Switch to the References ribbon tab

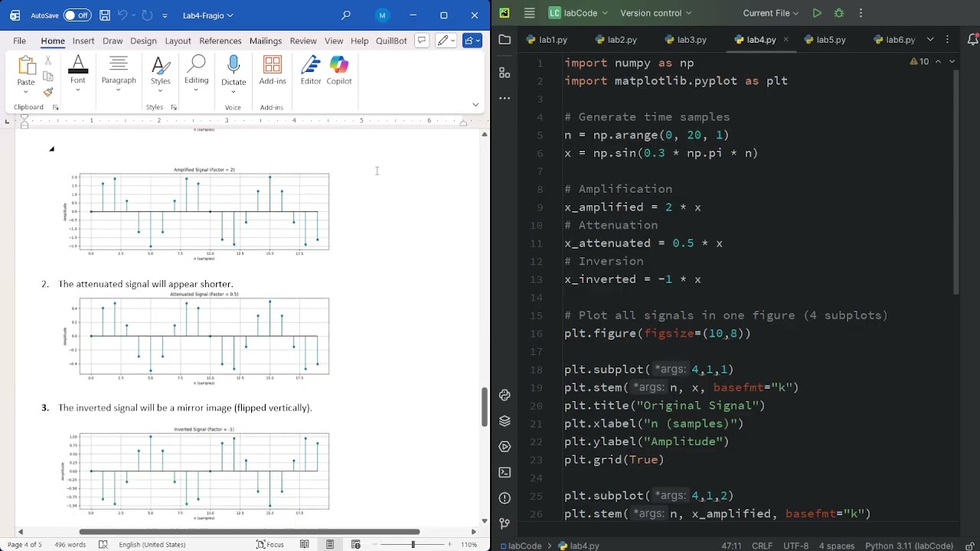(220, 41)
